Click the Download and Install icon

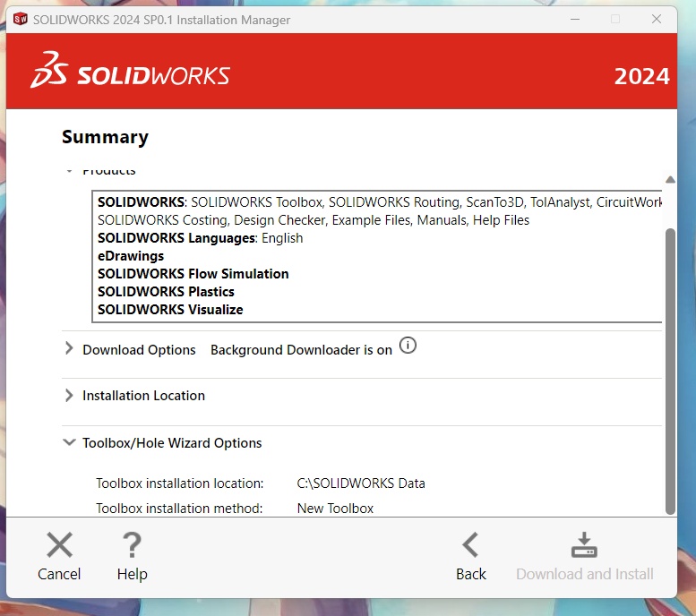[x=584, y=544]
